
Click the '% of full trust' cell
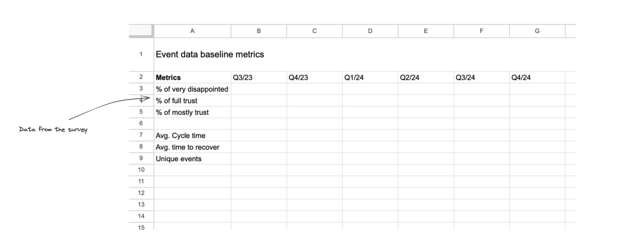tap(177, 100)
